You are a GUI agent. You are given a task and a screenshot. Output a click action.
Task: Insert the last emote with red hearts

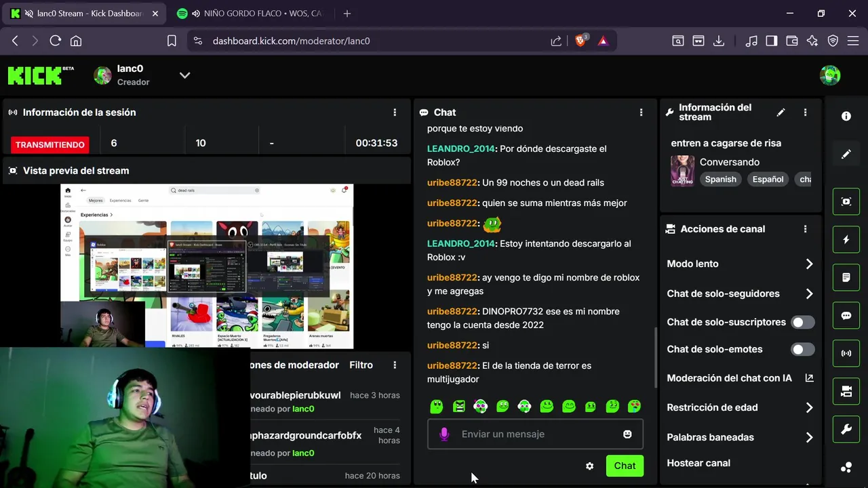coord(634,407)
